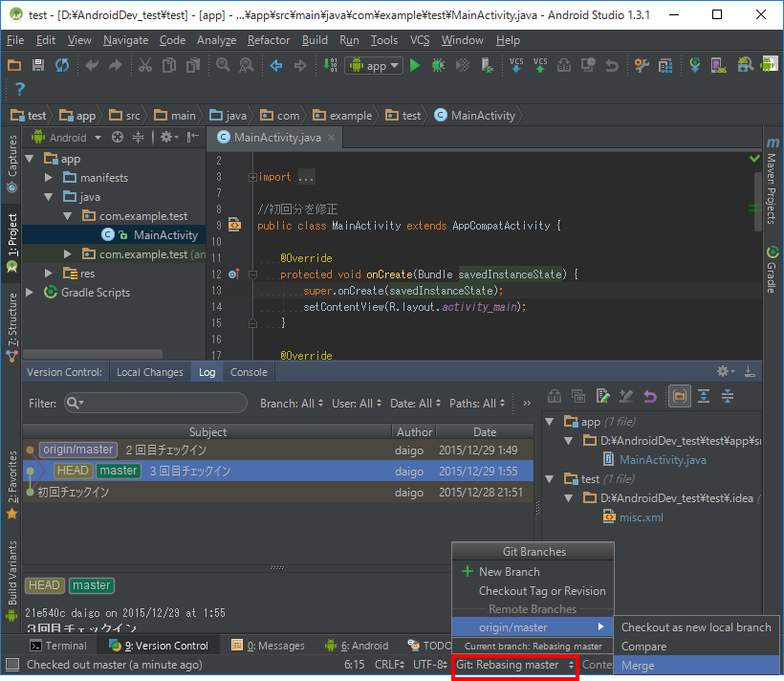Expand the manifests folder in project tree

49,178
